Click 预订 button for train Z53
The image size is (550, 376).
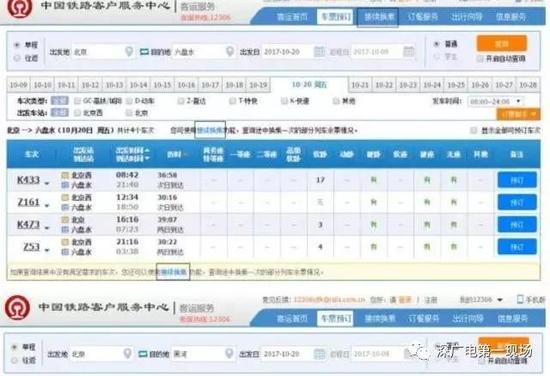click(x=517, y=247)
